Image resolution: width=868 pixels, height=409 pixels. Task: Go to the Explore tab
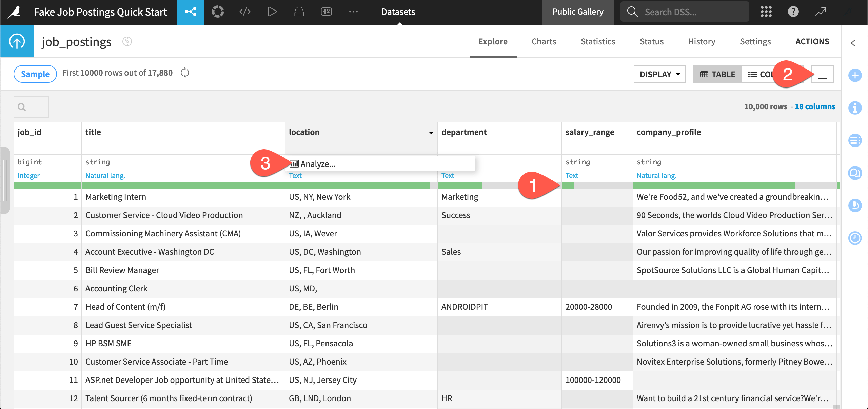coord(493,41)
